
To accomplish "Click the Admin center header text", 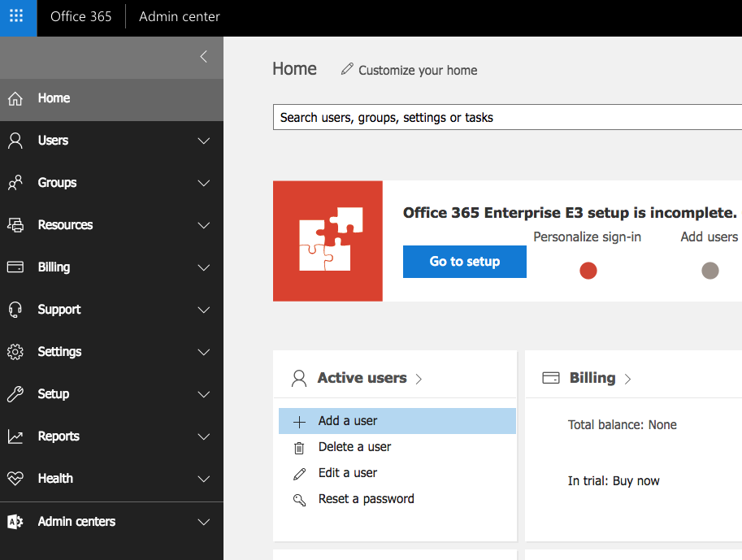I will tap(180, 16).
